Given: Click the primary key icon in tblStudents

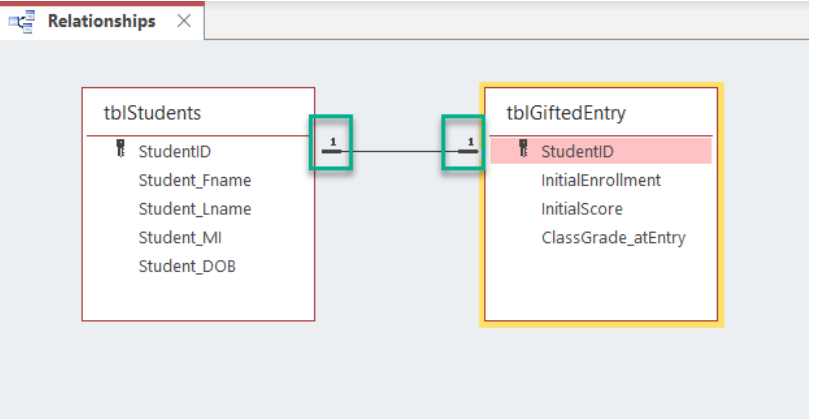Looking at the screenshot, I should (120, 148).
